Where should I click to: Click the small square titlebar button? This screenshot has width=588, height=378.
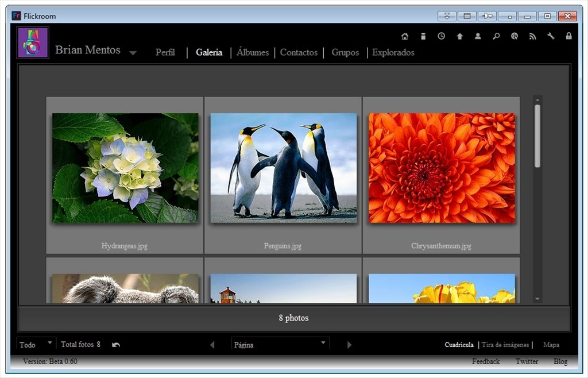(x=508, y=16)
